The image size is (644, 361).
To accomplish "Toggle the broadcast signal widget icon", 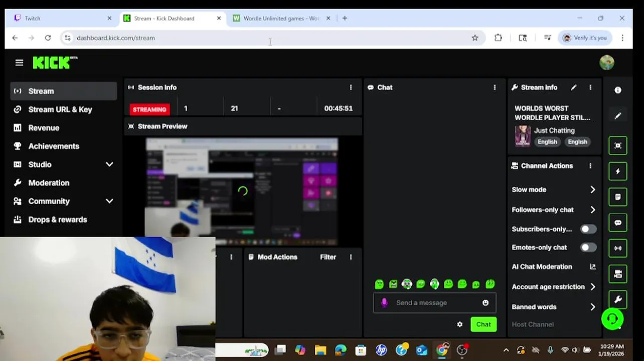I will point(618,248).
